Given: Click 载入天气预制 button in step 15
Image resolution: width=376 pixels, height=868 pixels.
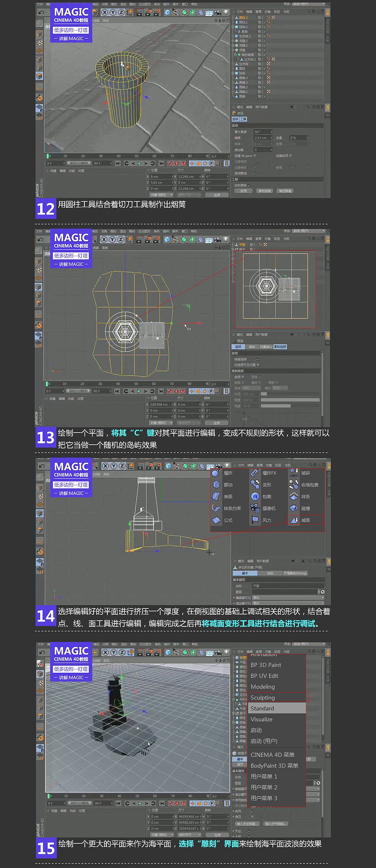Looking at the screenshot, I should (275, 824).
